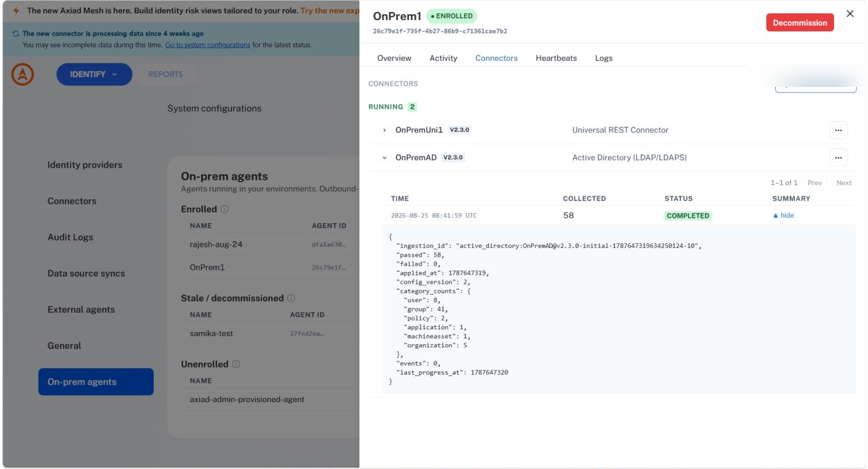Viewport: 868px width, 469px height.
Task: Click the System configurations heading
Action: click(214, 108)
